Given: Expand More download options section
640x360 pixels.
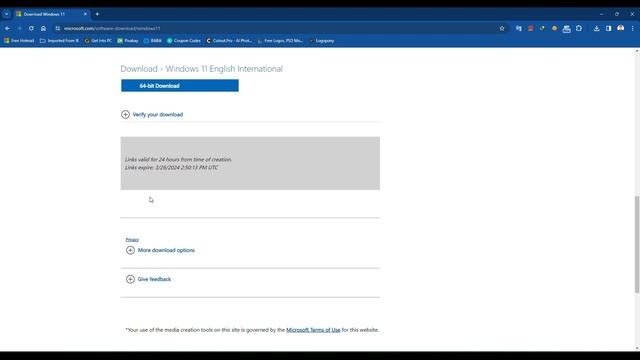Looking at the screenshot, I should coord(160,250).
